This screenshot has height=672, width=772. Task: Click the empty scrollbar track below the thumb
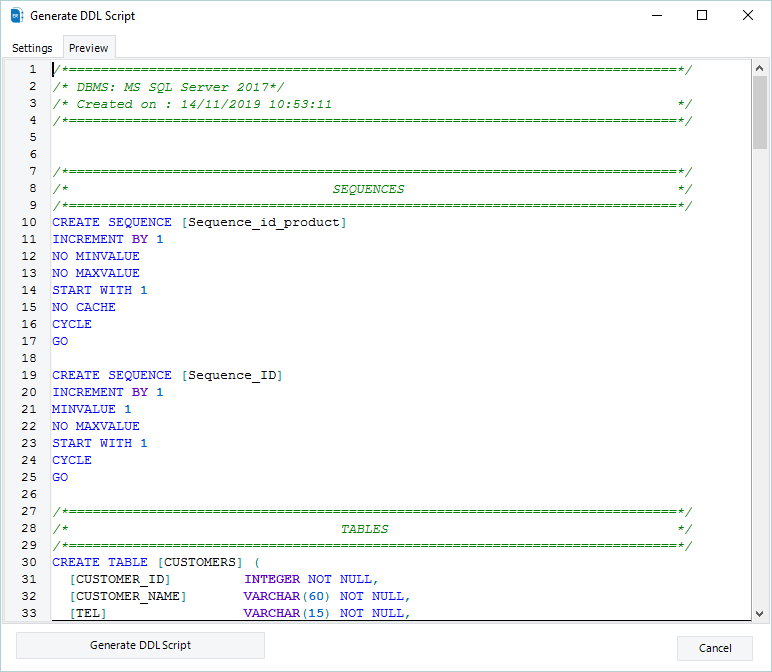click(x=760, y=400)
